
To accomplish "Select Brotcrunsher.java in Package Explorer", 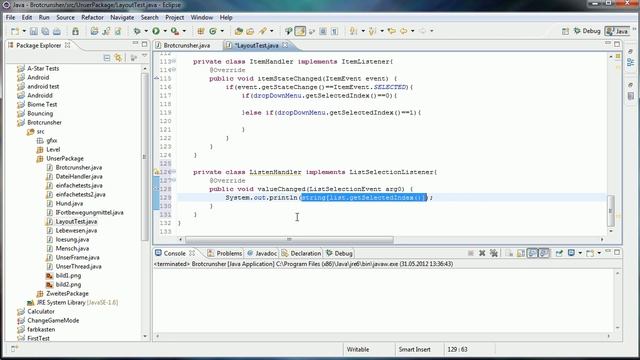I will click(x=79, y=167).
